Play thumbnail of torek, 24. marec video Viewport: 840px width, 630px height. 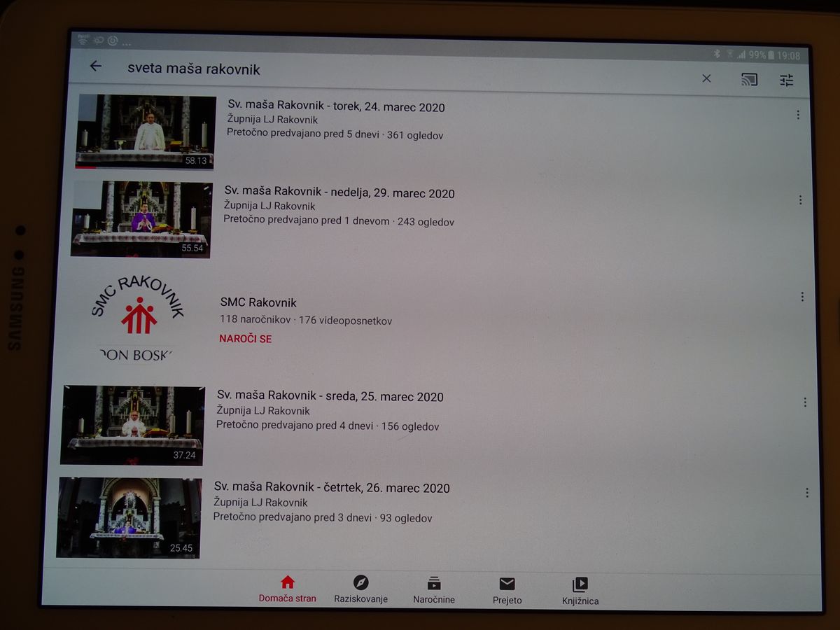(146, 132)
